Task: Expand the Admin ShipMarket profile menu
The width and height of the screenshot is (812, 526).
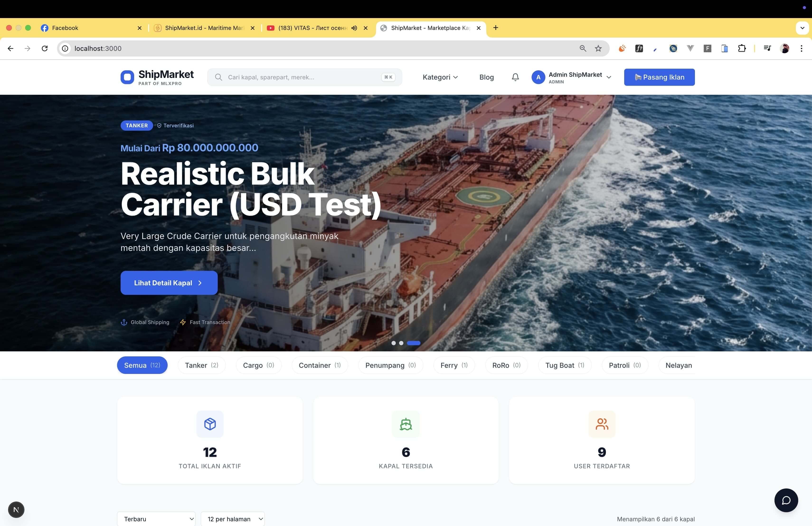Action: click(x=572, y=77)
